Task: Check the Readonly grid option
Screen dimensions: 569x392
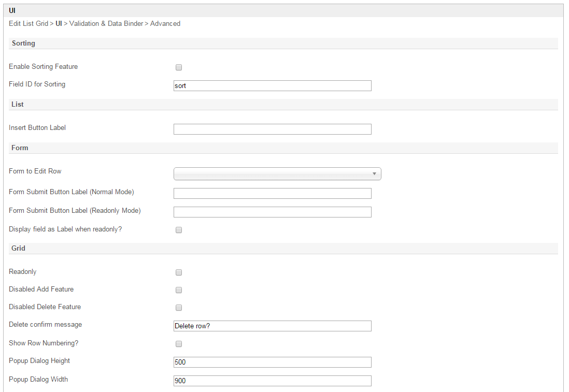Action: (179, 272)
